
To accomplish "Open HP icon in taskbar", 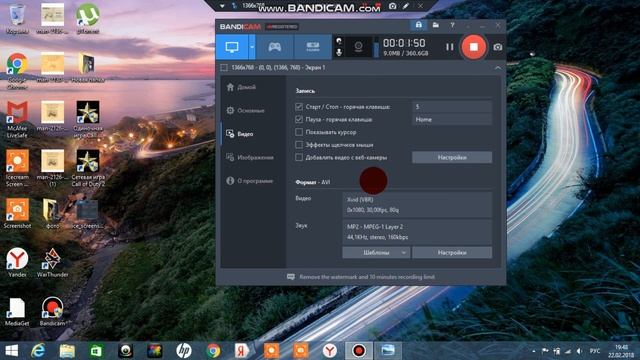I will click(184, 351).
